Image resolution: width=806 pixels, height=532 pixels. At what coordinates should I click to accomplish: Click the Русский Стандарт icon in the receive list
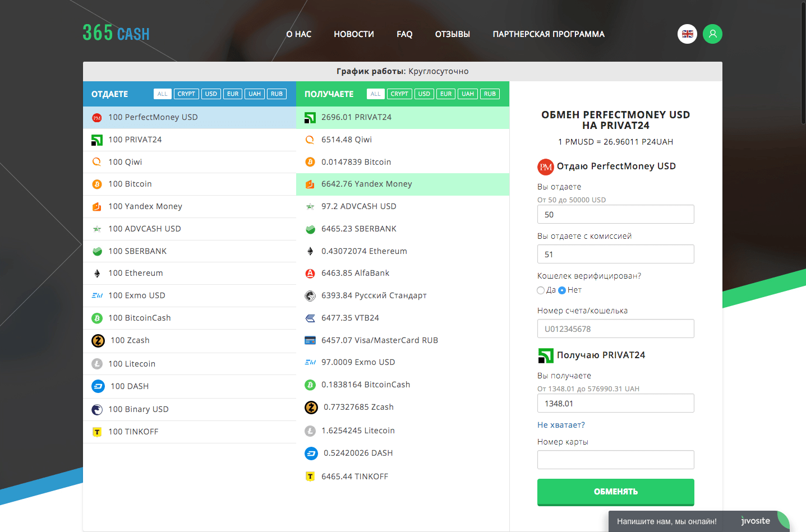point(310,296)
